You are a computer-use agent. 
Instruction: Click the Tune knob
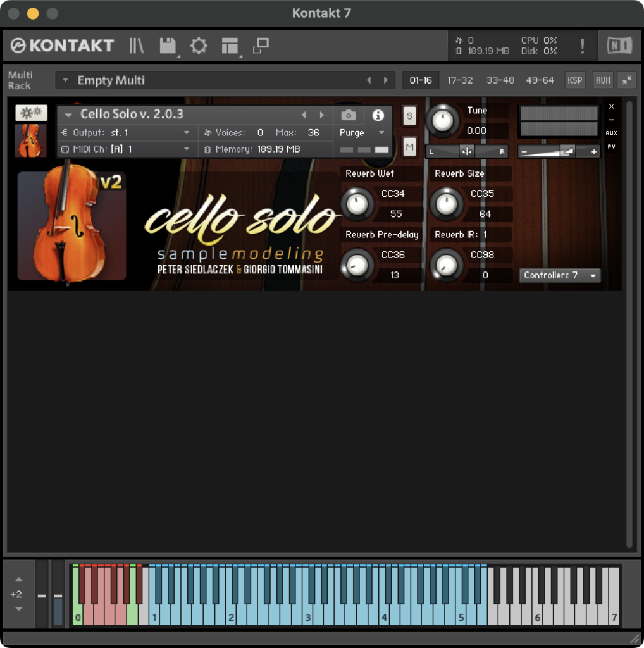[x=442, y=121]
